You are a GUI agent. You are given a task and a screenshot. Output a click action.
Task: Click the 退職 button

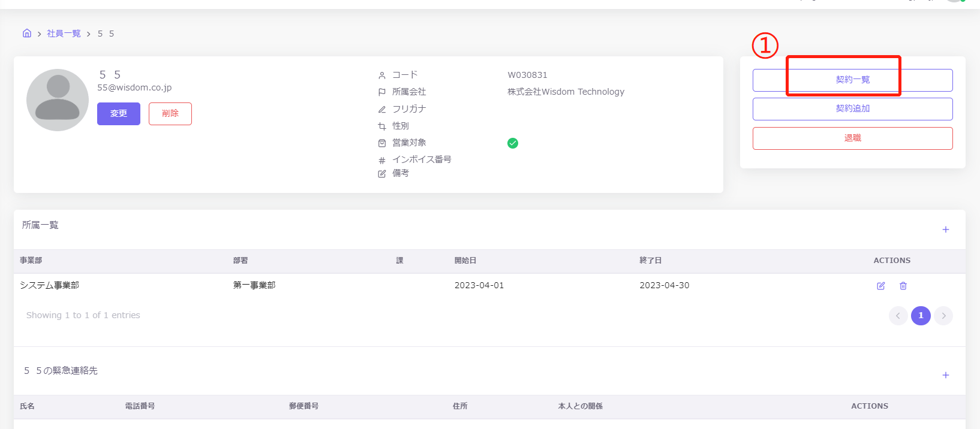(x=852, y=138)
